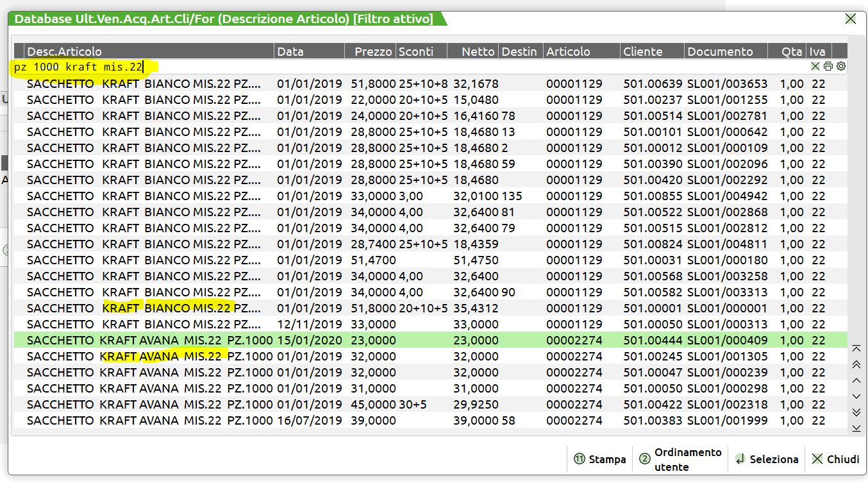The image size is (868, 483).
Task: Page up with the double up chevron
Action: [x=856, y=364]
